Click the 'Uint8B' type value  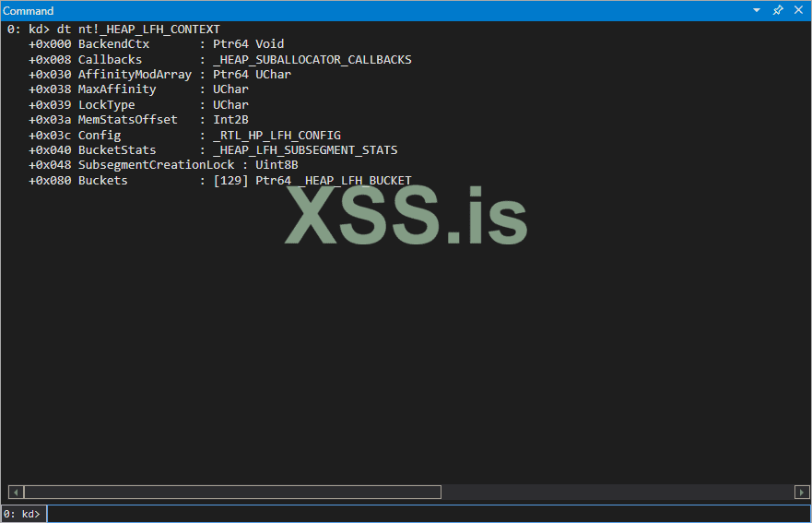point(277,165)
